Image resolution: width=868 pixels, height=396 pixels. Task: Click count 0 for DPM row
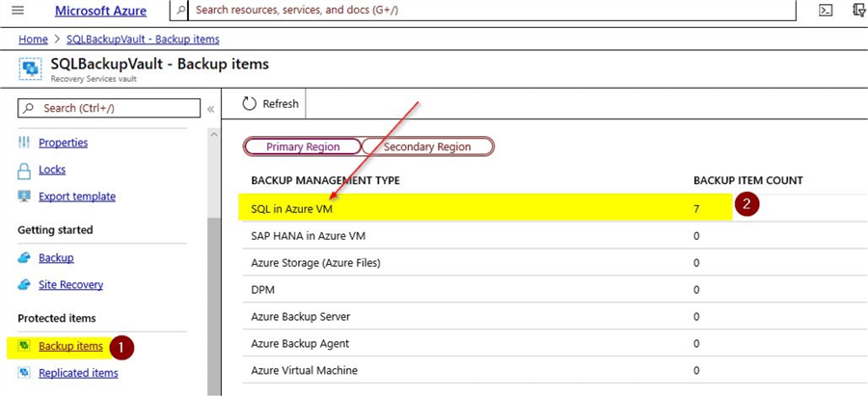696,290
